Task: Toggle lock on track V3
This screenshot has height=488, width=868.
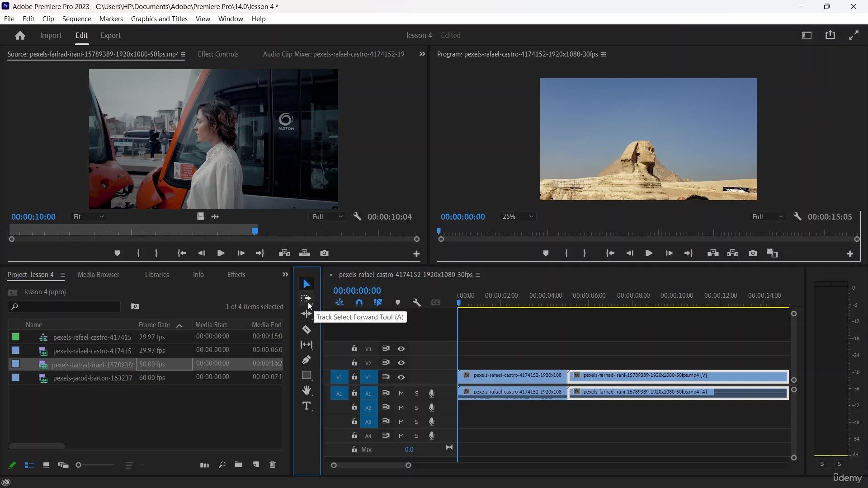Action: [x=354, y=349]
